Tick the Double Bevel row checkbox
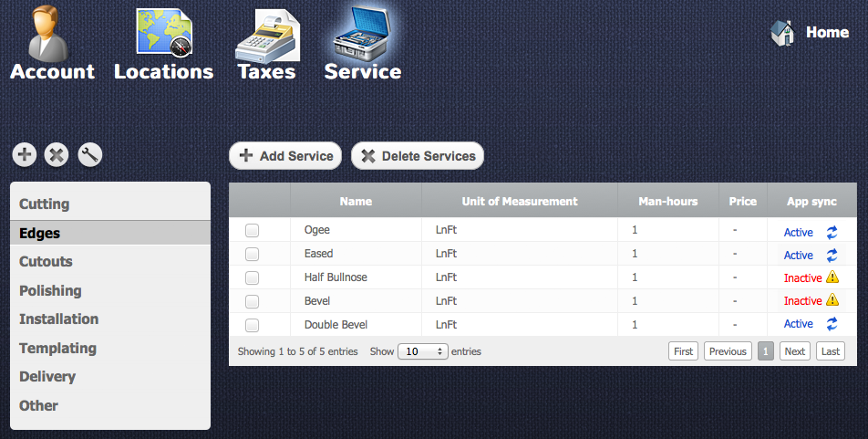The width and height of the screenshot is (868, 439). pos(252,325)
